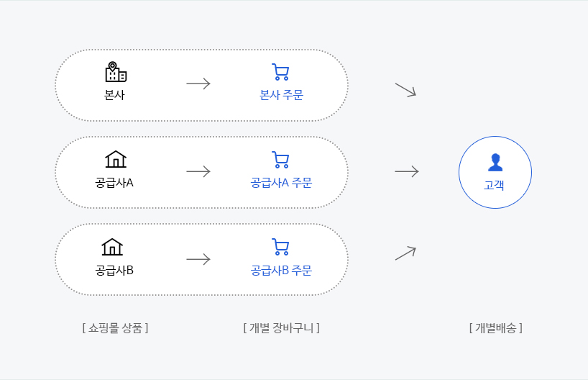The image size is (588, 380).
Task: Click the 공급사A 주문 blue label
Action: point(281,183)
